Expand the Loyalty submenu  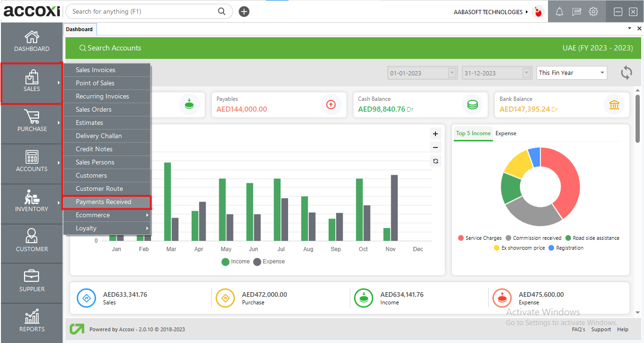(107, 229)
